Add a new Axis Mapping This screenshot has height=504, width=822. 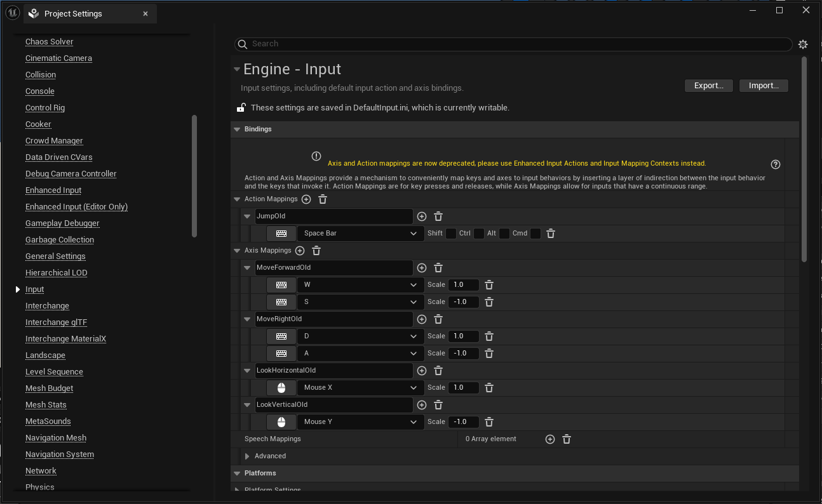300,251
